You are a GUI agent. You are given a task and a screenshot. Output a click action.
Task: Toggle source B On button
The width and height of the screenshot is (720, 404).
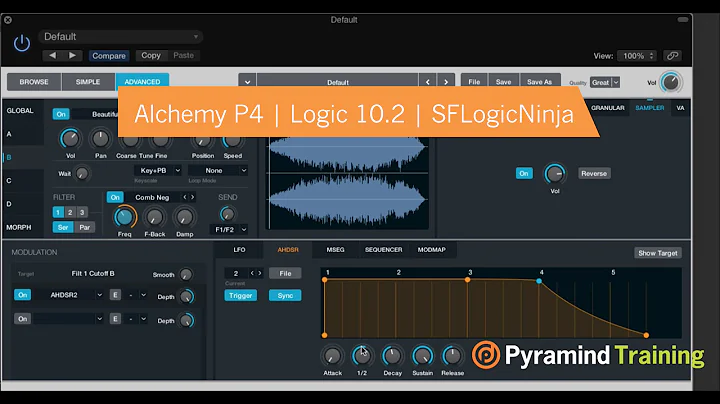coord(61,114)
